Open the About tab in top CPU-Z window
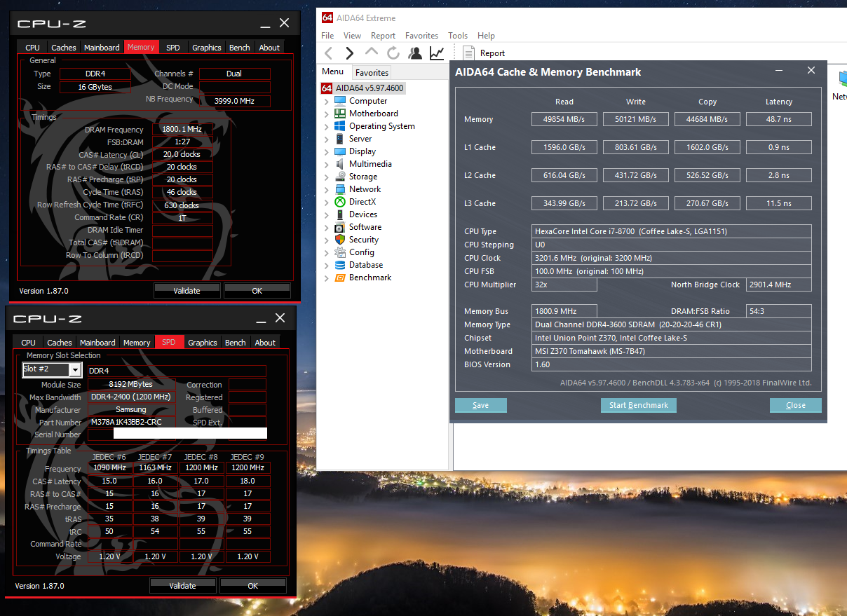The width and height of the screenshot is (847, 616). pyautogui.click(x=270, y=48)
